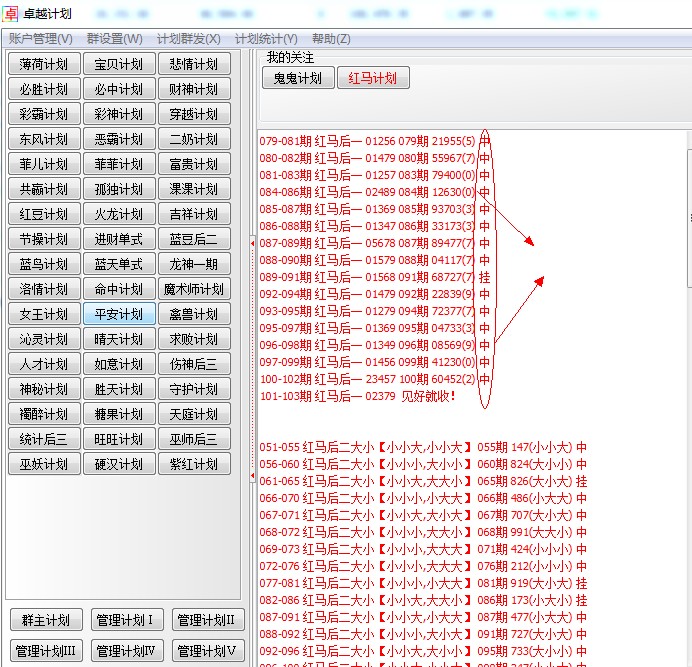Open the 群设置(W) menu
The image size is (692, 667).
114,39
